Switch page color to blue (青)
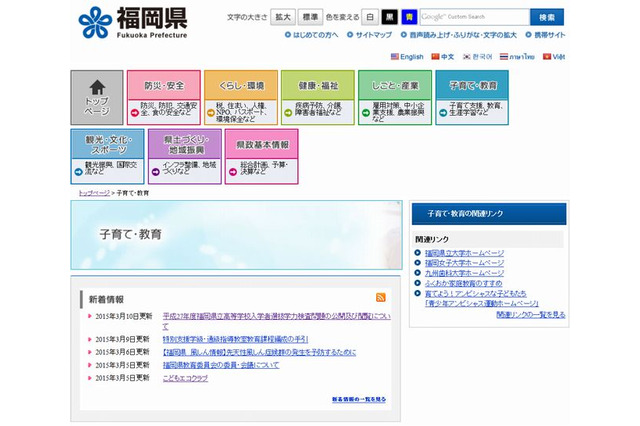The height and width of the screenshot is (426, 640). 408,17
